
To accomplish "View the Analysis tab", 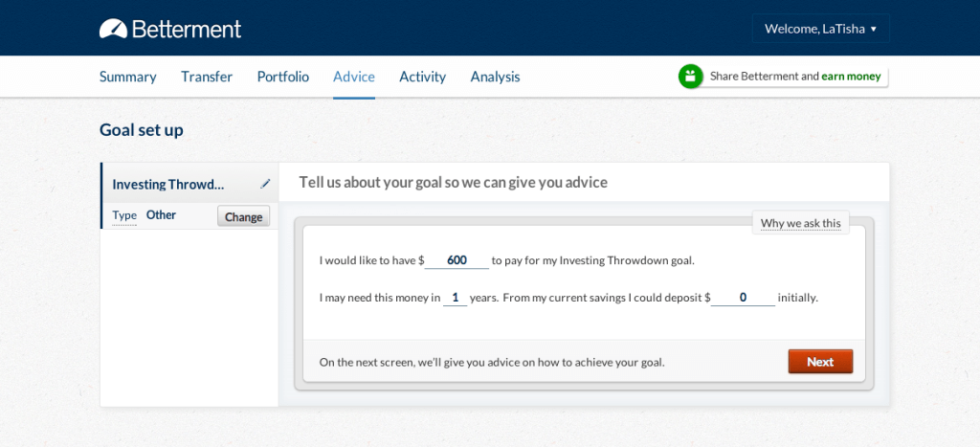I will (495, 77).
